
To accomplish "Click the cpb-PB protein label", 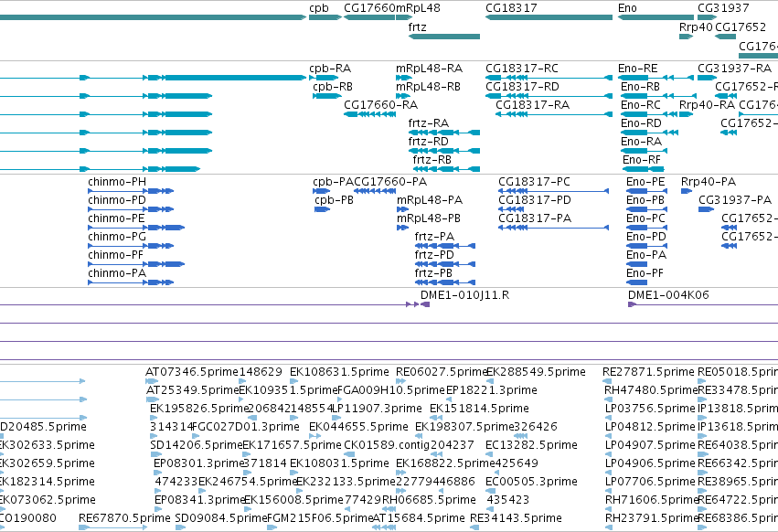I will [x=334, y=200].
